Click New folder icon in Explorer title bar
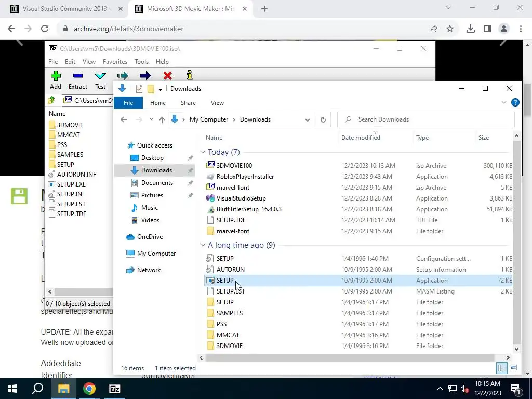Image resolution: width=532 pixels, height=399 pixels. [x=151, y=89]
